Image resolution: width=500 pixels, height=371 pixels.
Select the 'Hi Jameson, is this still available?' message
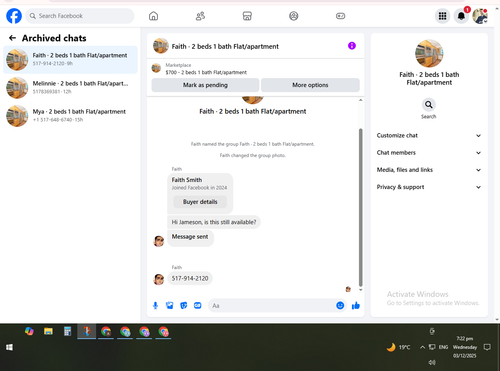214,222
